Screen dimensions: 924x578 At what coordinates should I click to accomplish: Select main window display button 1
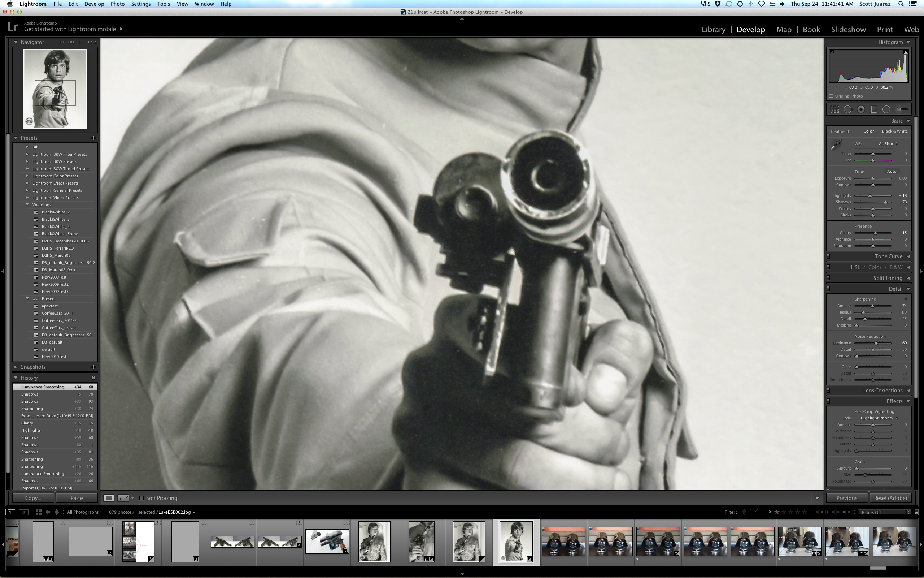pyautogui.click(x=10, y=512)
